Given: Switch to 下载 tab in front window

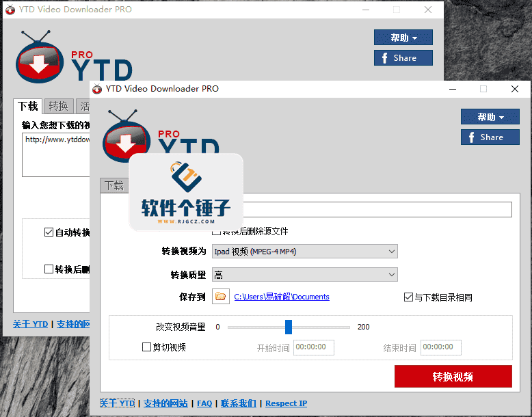Looking at the screenshot, I should tap(114, 185).
